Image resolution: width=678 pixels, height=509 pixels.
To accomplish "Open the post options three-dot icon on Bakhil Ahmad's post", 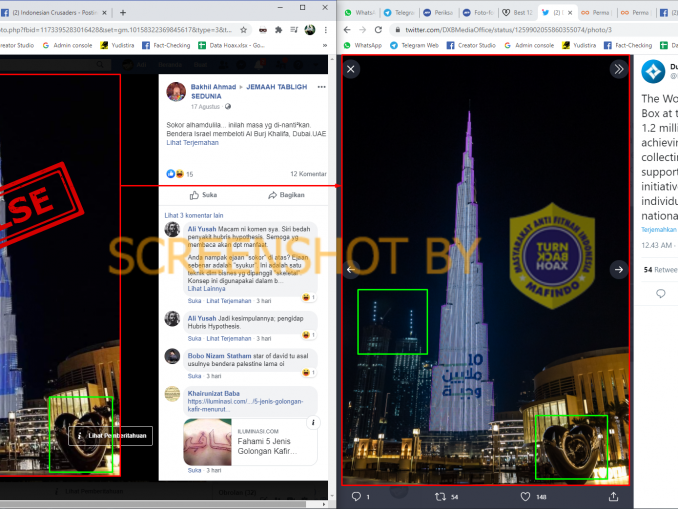I will point(321,87).
